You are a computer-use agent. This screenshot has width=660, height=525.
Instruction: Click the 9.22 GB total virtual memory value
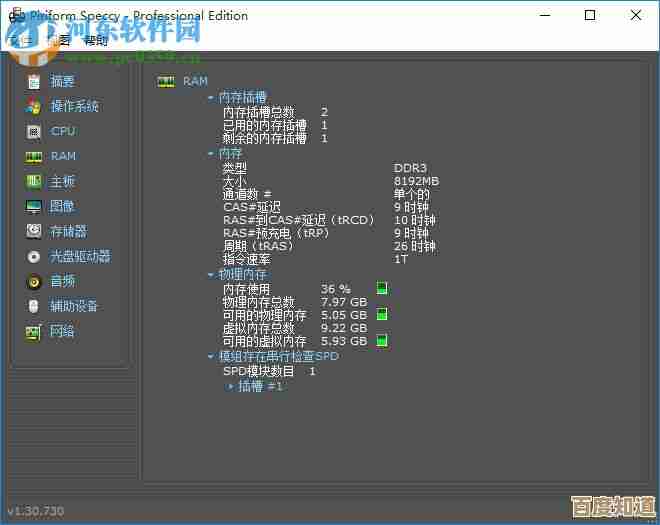[x=344, y=328]
